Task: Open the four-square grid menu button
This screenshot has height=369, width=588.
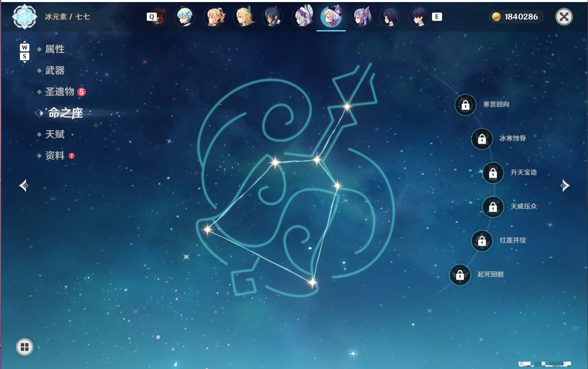Action: pos(24,347)
